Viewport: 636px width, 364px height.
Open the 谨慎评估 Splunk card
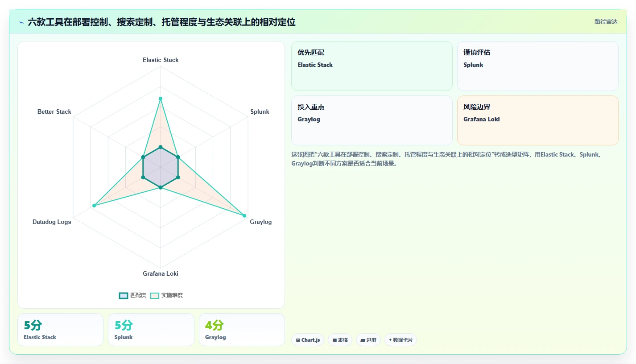coord(538,66)
